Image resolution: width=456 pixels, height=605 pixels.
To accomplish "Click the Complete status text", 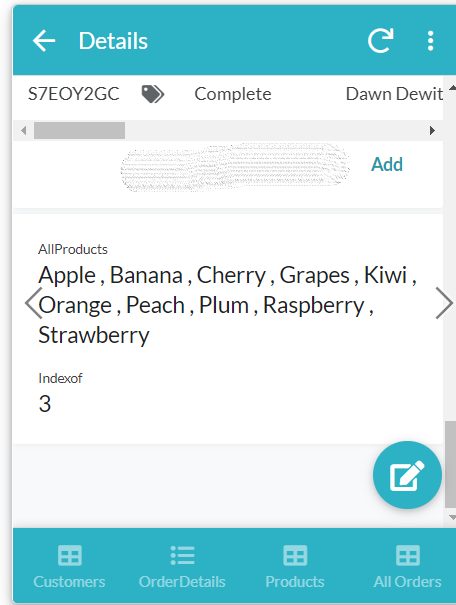I will point(233,94).
